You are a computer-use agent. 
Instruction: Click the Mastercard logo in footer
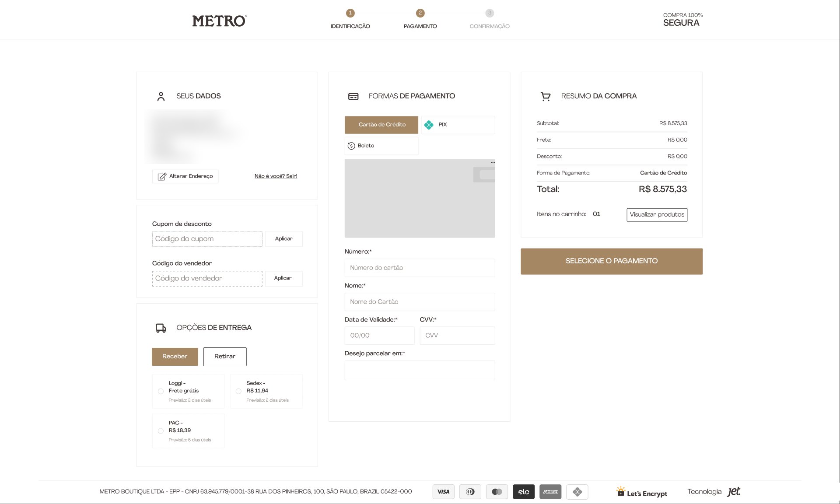497,492
